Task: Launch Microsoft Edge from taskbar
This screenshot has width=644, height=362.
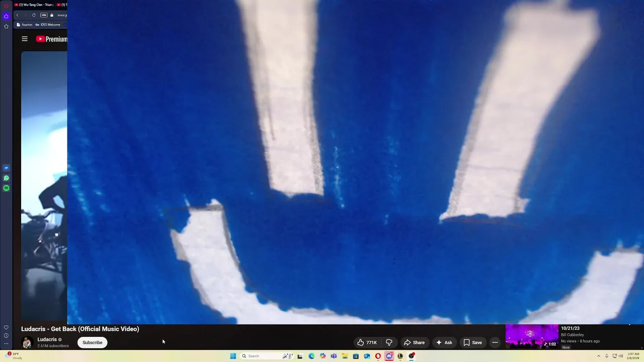Action: (311, 356)
